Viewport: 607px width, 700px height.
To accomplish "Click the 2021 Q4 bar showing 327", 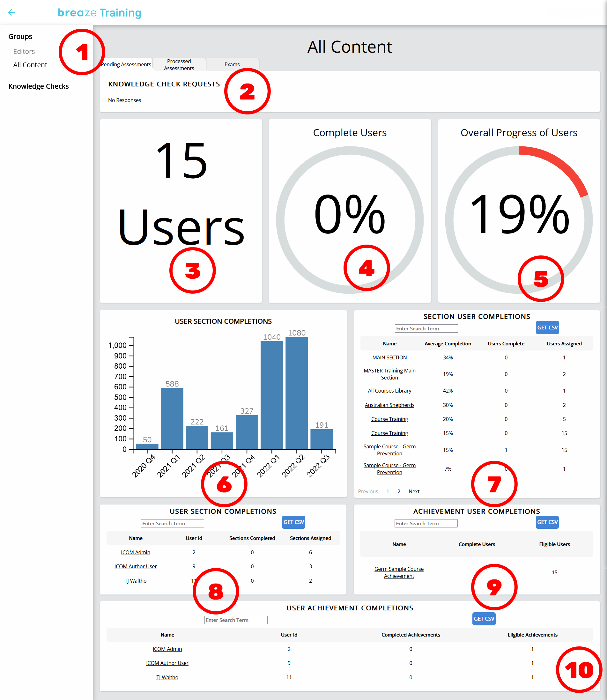I will point(247,432).
